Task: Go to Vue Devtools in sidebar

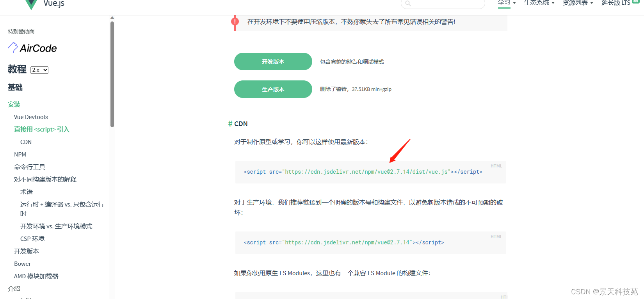Action: click(31, 117)
